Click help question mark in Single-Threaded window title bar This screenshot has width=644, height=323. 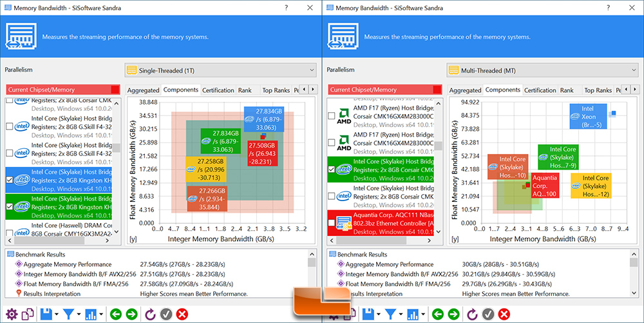tap(287, 8)
